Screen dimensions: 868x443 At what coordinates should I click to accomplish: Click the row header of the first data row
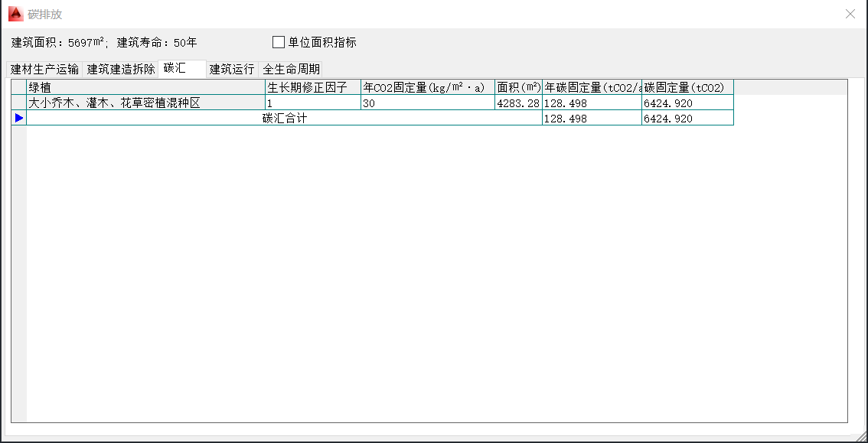pyautogui.click(x=19, y=103)
